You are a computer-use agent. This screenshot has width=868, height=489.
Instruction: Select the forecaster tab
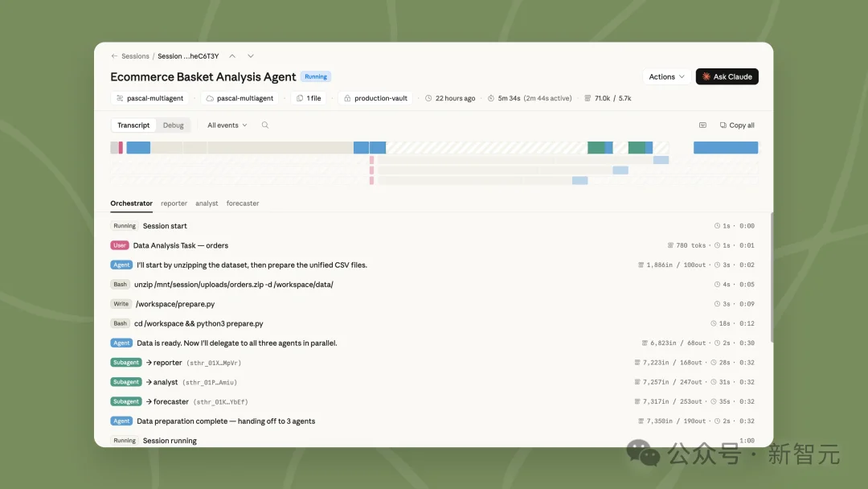tap(243, 203)
